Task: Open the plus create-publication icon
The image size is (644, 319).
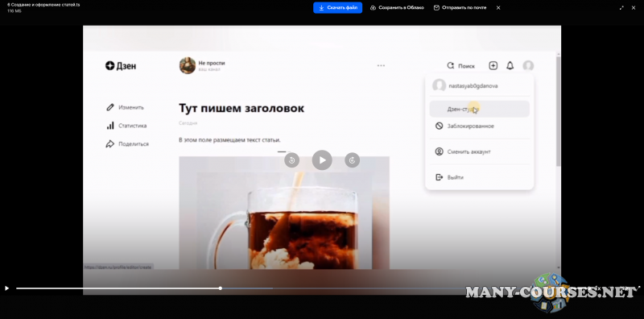Action: (x=493, y=66)
